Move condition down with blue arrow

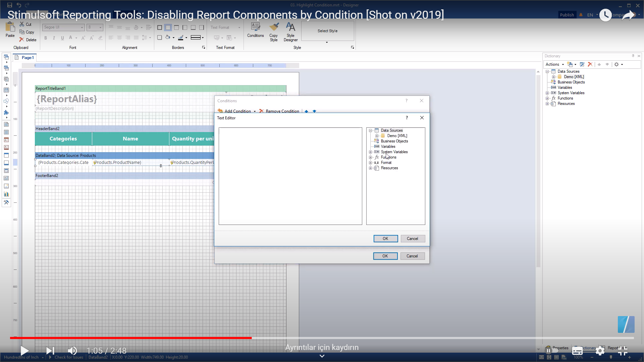click(314, 111)
